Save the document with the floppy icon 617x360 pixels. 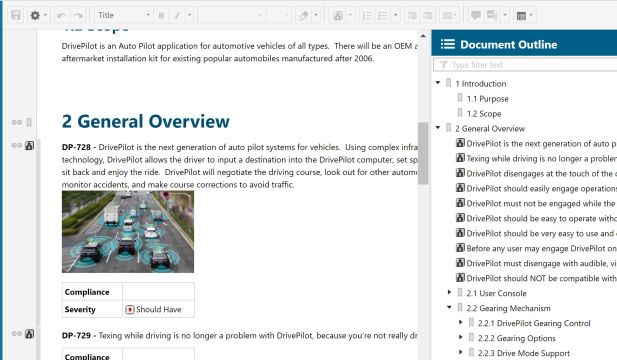16,15
